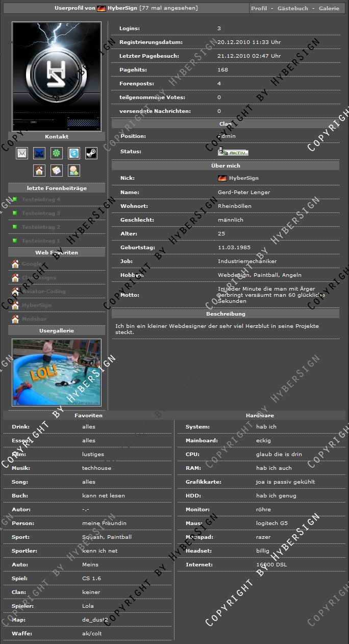
Task: Click the Mainboard value eckig
Action: (x=263, y=441)
